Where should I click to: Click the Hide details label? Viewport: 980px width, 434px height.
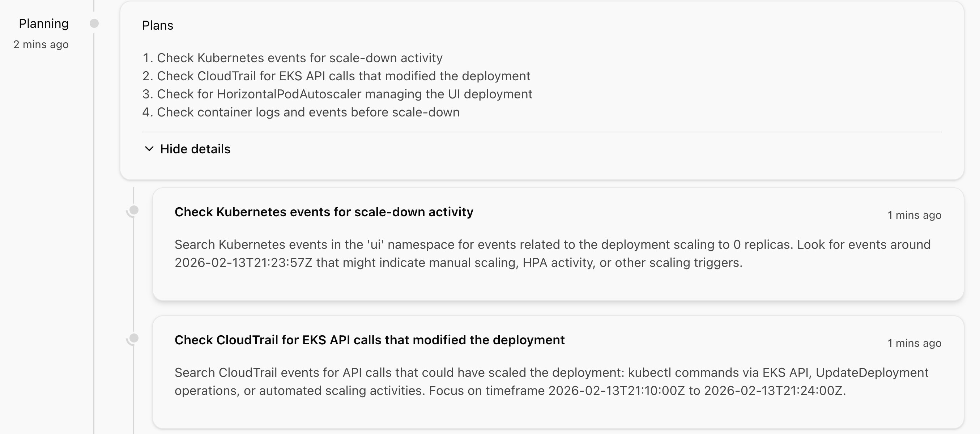click(x=195, y=149)
